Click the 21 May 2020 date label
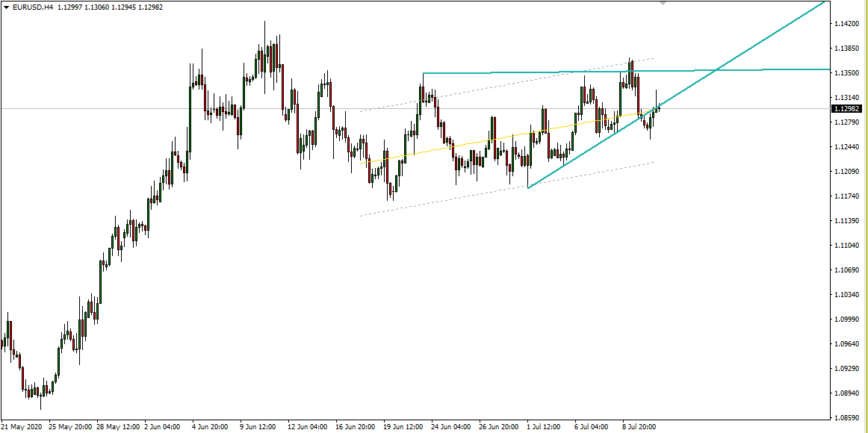Viewport: 868px width, 433px height. click(x=22, y=427)
